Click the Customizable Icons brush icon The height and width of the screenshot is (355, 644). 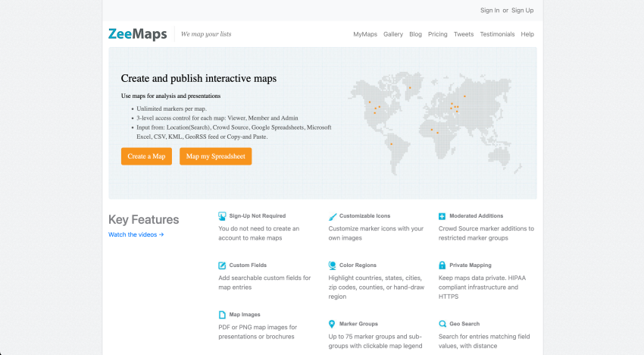coord(333,216)
